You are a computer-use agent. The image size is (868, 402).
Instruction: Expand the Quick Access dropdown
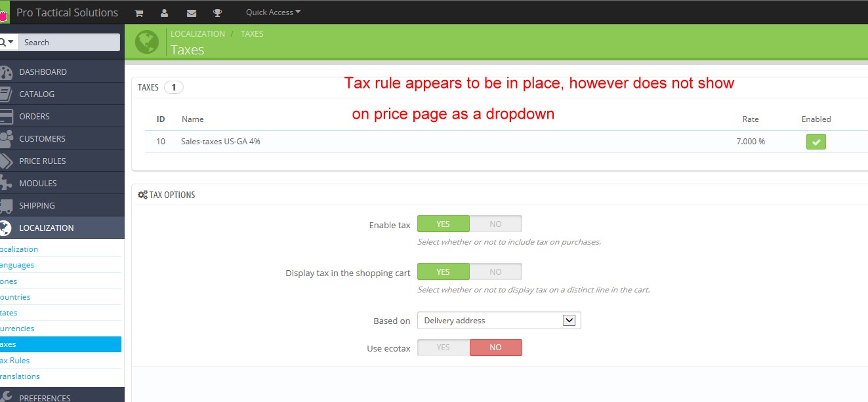click(273, 12)
